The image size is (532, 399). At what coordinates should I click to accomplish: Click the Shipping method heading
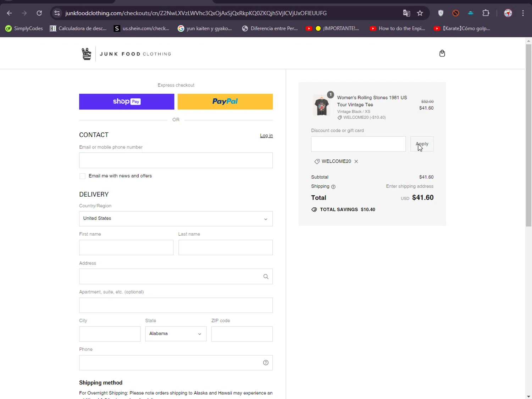click(101, 383)
